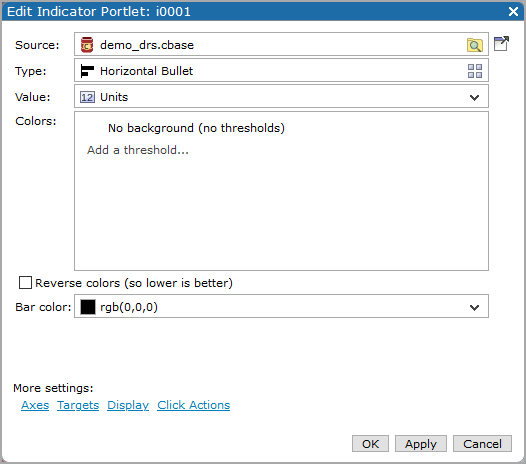
Task: Click the demo_drs.cbase source field
Action: (x=281, y=44)
